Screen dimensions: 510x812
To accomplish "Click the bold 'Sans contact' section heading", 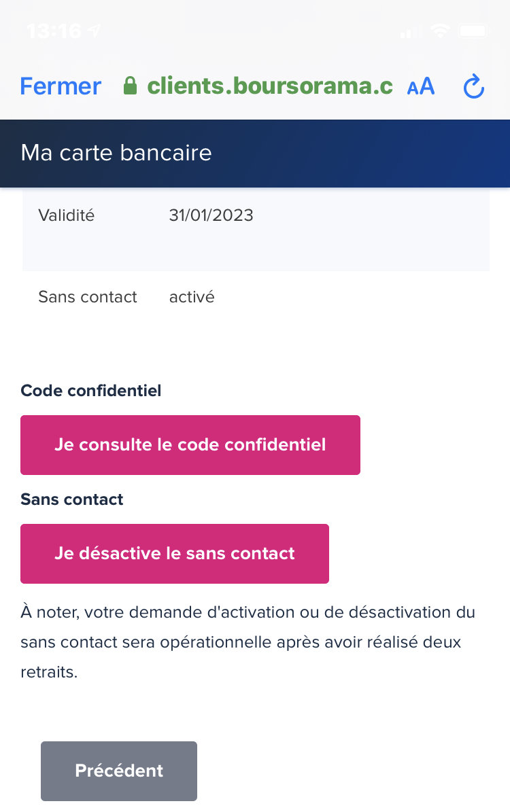I will click(x=72, y=499).
